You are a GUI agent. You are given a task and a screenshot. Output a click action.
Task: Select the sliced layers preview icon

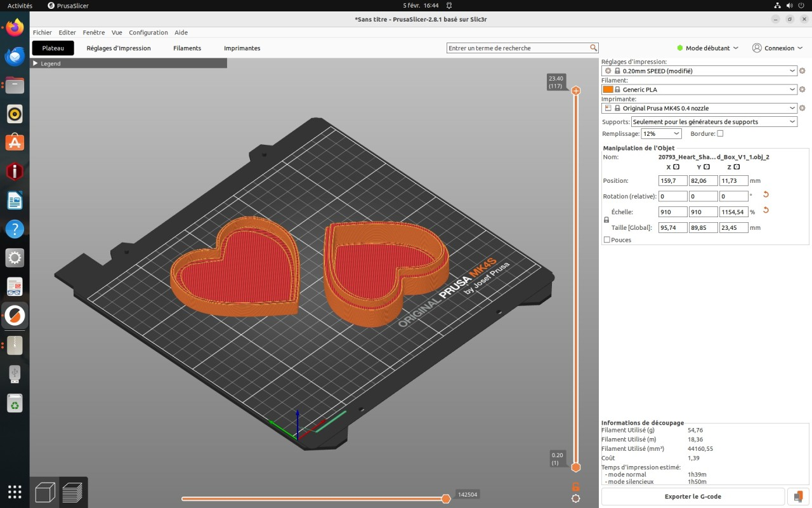[x=73, y=493]
